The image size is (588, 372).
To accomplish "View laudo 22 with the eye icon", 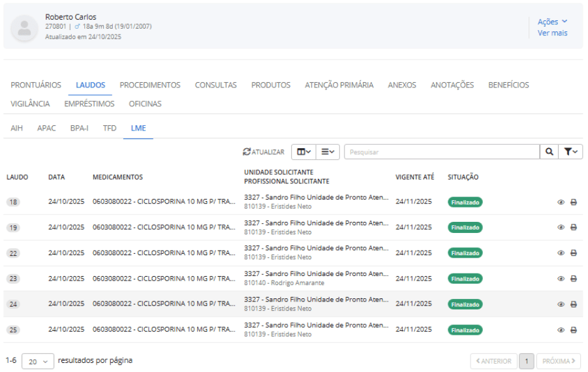I will click(561, 253).
